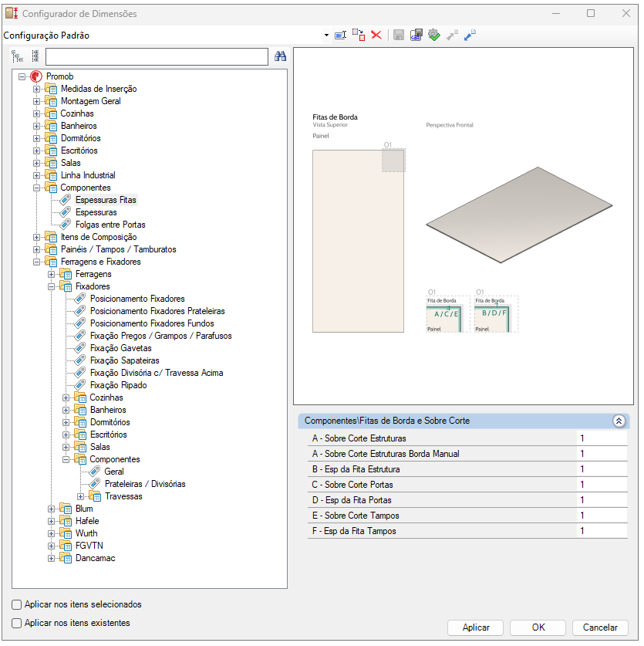Open the Configuração Padrão dropdown arrow

click(326, 36)
